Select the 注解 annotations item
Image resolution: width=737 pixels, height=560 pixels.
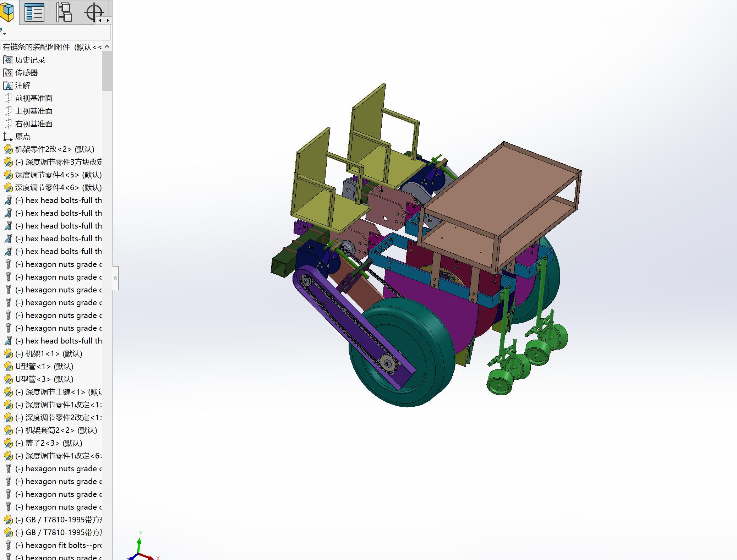[x=22, y=86]
